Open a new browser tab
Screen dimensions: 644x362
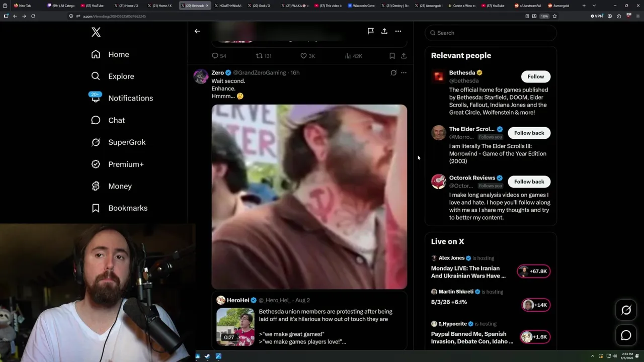coord(584,6)
